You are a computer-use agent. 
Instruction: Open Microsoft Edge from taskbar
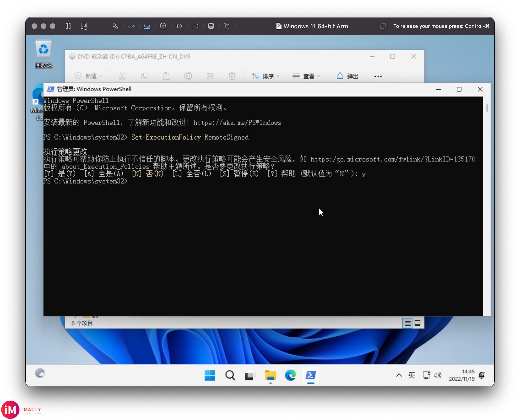click(290, 375)
